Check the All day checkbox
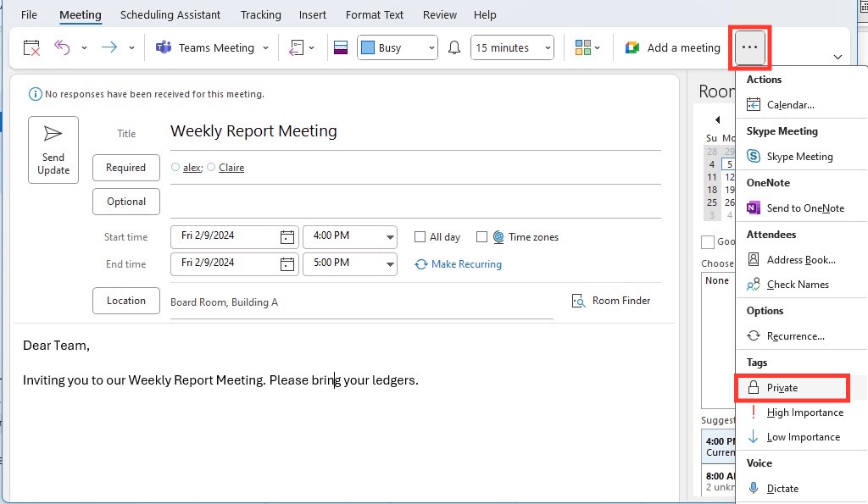Screen dimensions: 868x504 click(420, 237)
